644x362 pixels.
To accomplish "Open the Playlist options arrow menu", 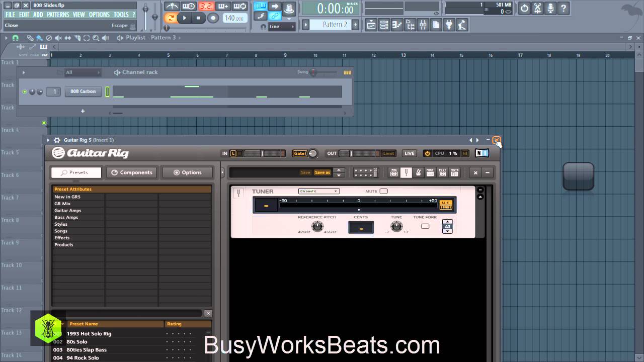I will (6, 38).
